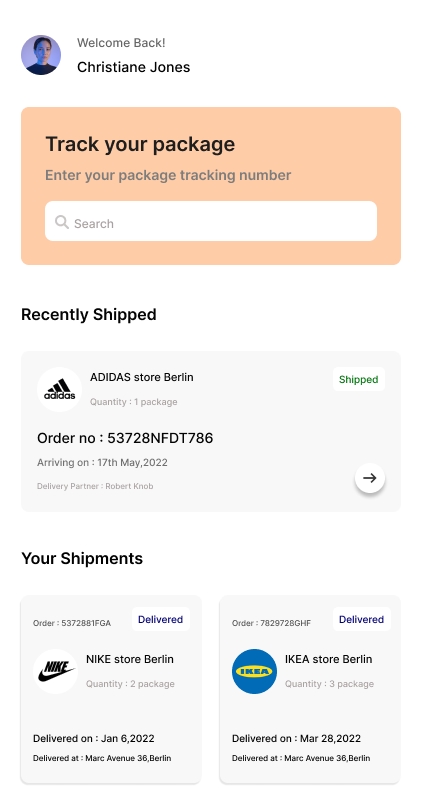Click the Recently Shipped heading
Viewport: 422px width, 798px height.
point(89,315)
